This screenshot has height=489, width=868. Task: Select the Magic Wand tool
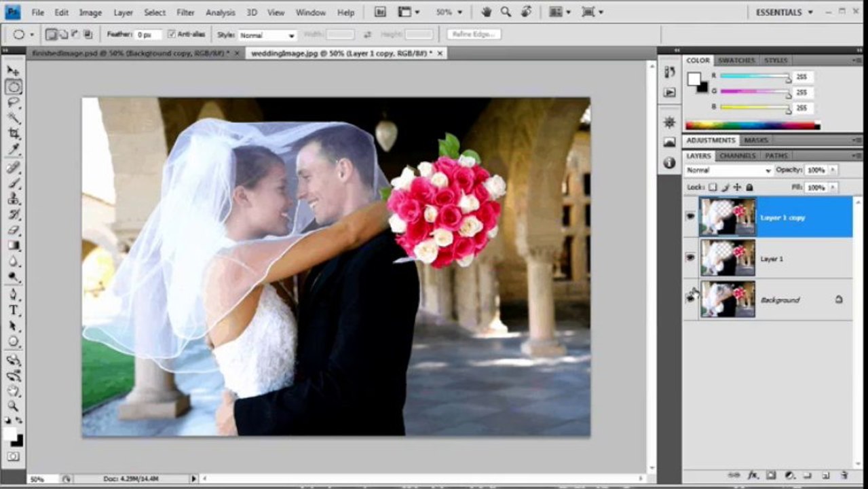point(14,118)
